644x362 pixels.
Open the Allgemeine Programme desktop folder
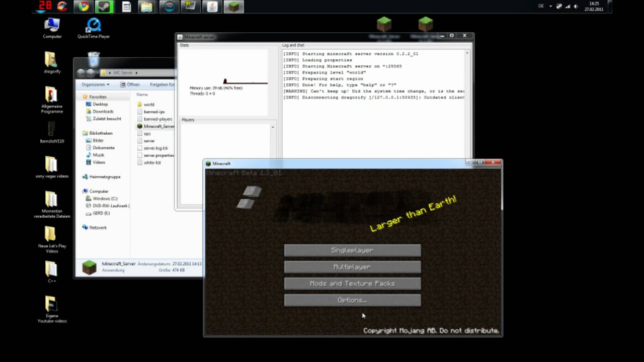pyautogui.click(x=52, y=100)
